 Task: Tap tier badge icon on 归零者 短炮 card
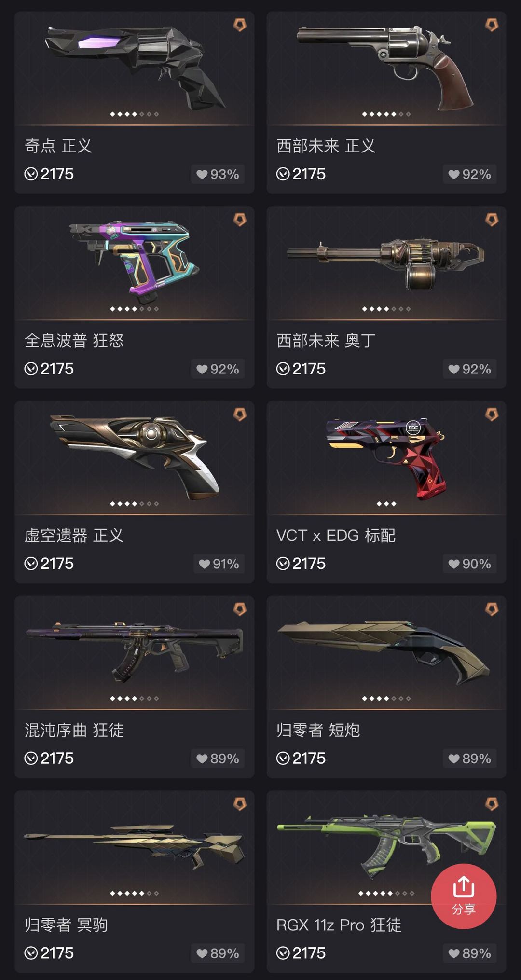click(x=492, y=609)
